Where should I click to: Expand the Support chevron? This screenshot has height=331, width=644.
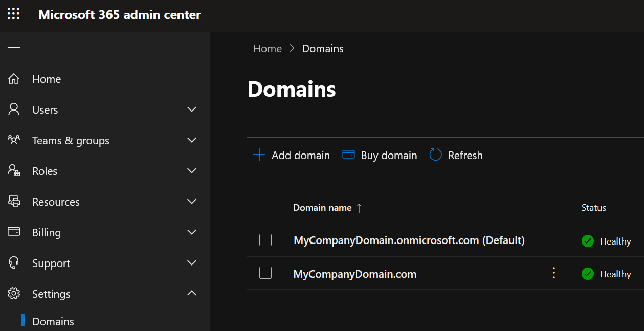[192, 263]
